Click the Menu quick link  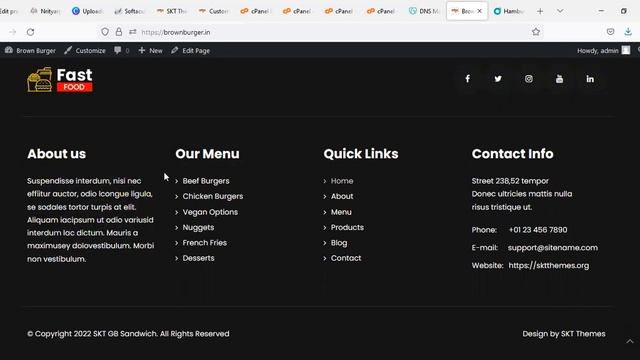click(341, 212)
